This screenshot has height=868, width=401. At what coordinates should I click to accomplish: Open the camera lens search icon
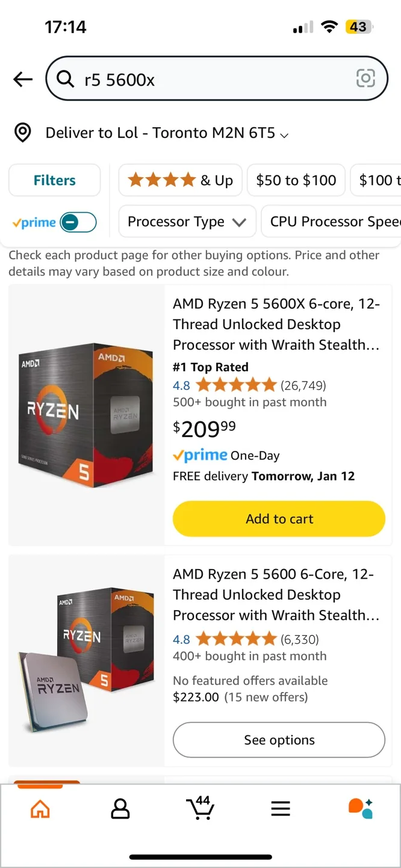pos(365,78)
